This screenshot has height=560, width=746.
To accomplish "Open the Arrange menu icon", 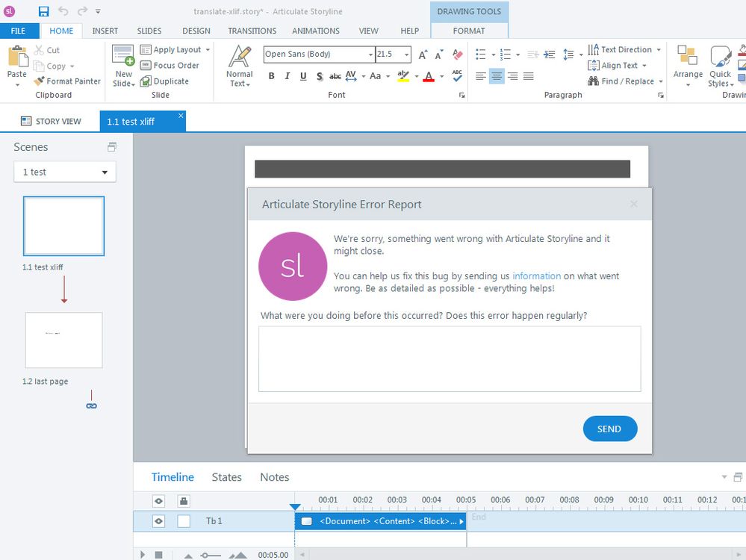I will (688, 56).
